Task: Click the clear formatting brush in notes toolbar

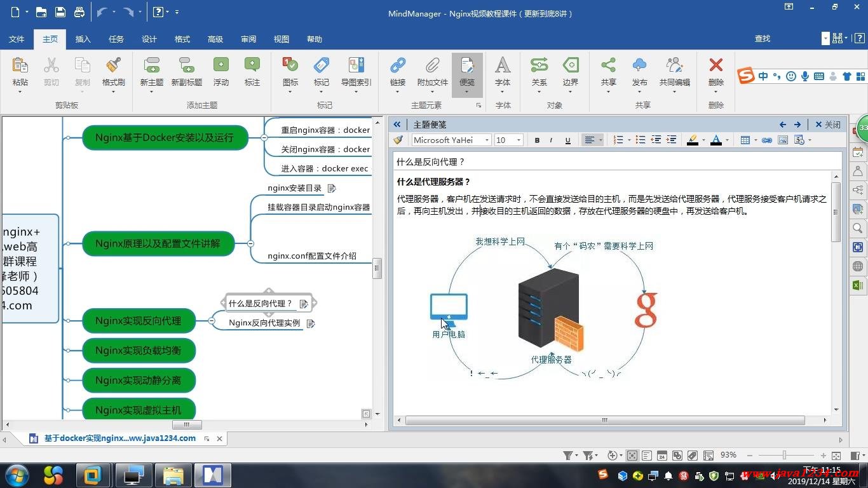Action: coord(398,140)
